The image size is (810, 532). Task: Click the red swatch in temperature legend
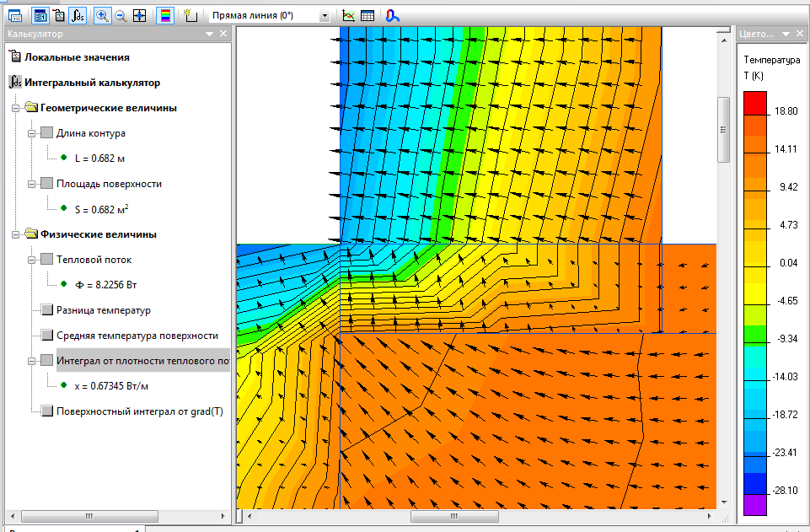tap(755, 101)
